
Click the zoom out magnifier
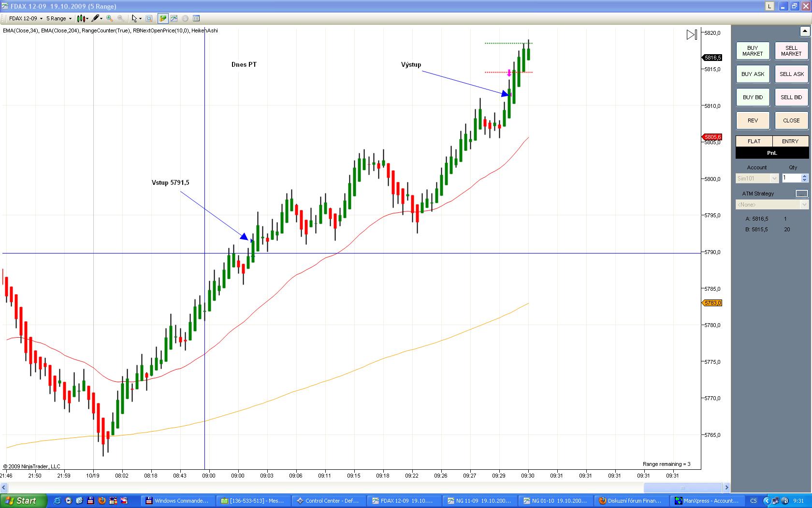click(x=120, y=18)
